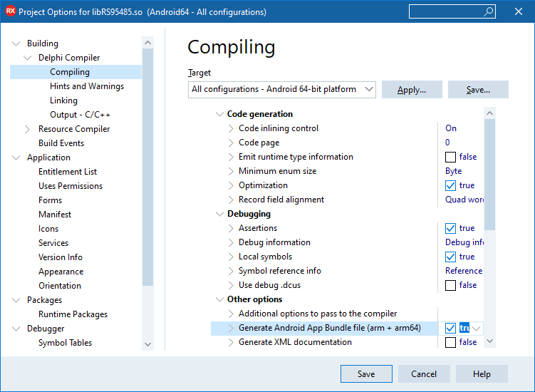Click the tree panel scroll-down arrow
Viewport: 535px width, 392px height.
(147, 344)
